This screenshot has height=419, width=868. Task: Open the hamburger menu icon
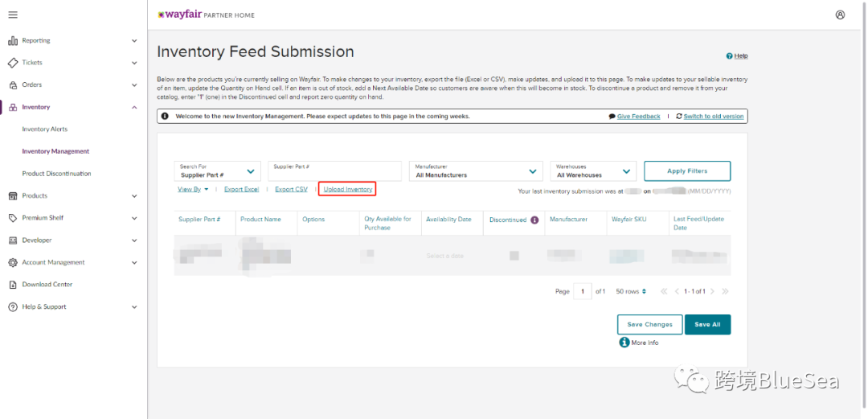tap(13, 14)
